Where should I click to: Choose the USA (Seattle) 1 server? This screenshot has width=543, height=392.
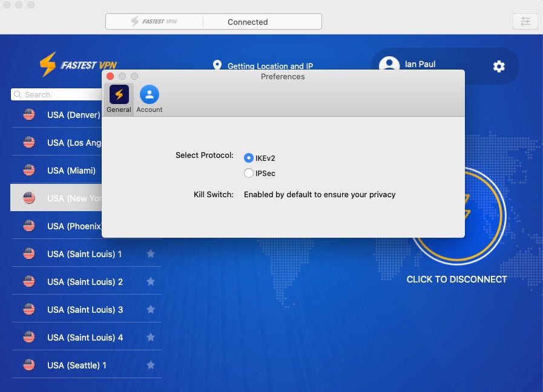(x=87, y=365)
